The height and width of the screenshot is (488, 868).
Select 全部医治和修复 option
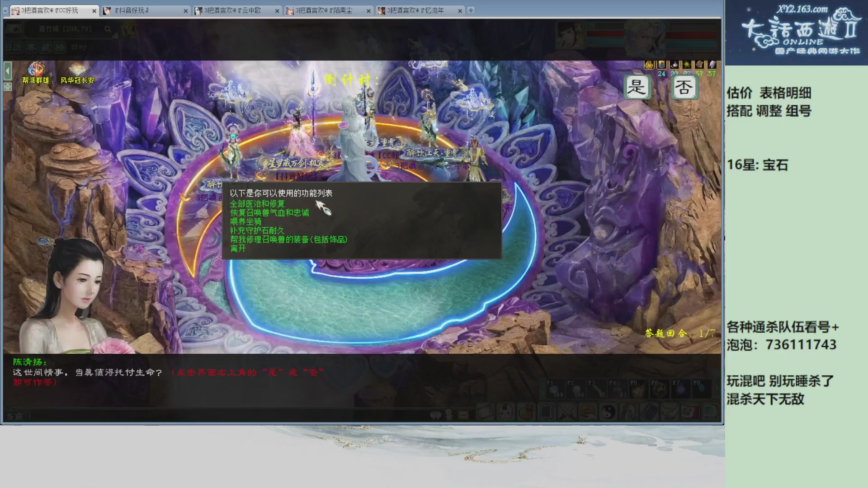(x=257, y=204)
